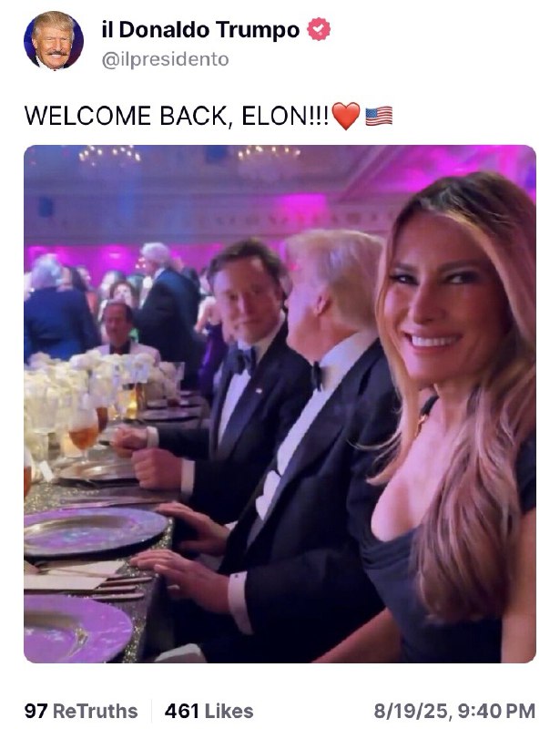The height and width of the screenshot is (729, 560).
Task: Click the pink verified badge
Action: 319,29
